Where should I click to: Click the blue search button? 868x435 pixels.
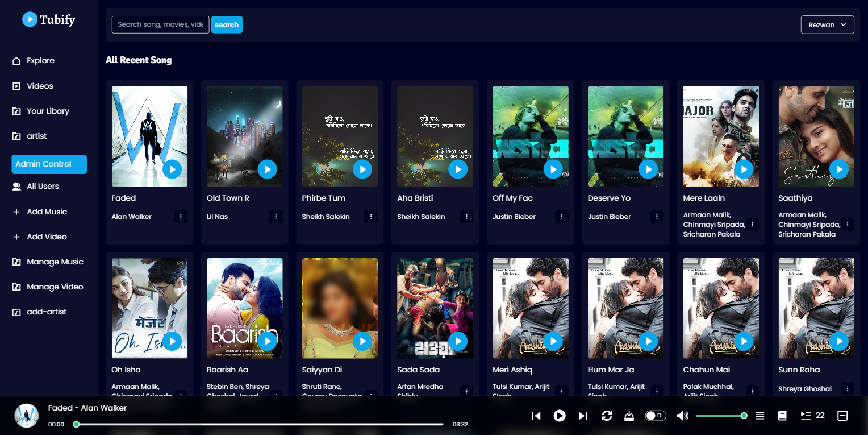[227, 24]
